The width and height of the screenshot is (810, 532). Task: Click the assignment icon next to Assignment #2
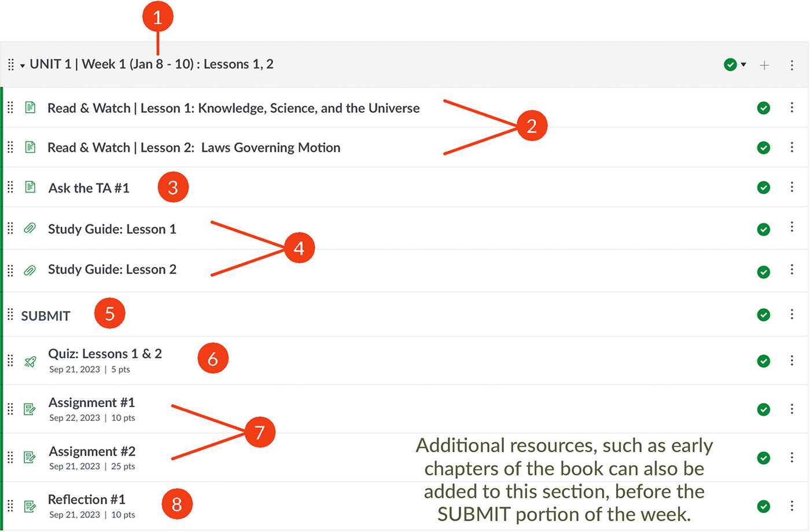point(30,457)
